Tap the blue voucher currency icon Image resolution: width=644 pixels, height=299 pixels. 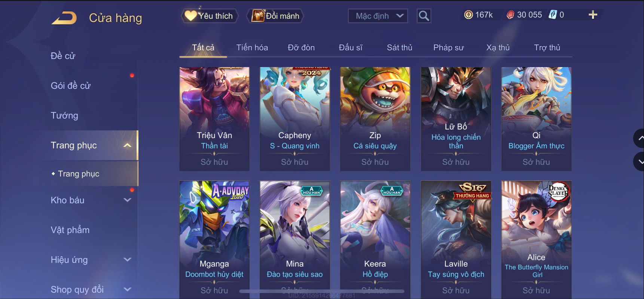552,15
